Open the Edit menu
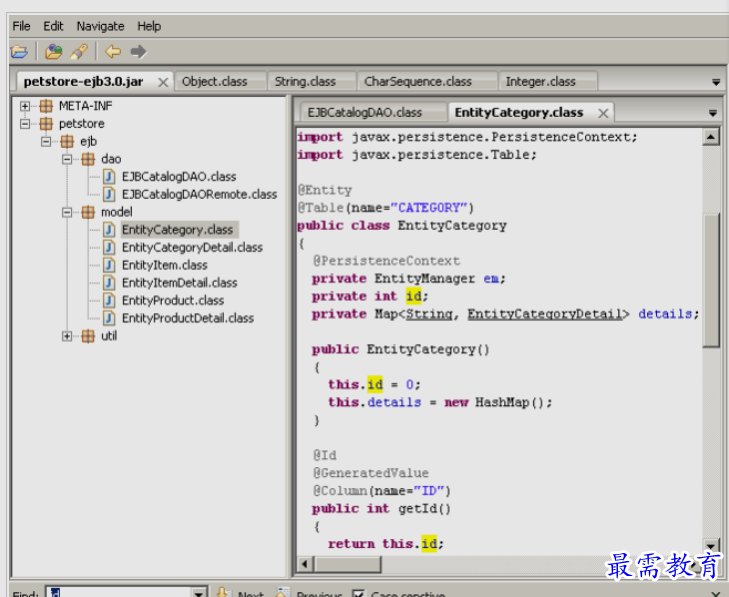The height and width of the screenshot is (597, 729). 53,26
